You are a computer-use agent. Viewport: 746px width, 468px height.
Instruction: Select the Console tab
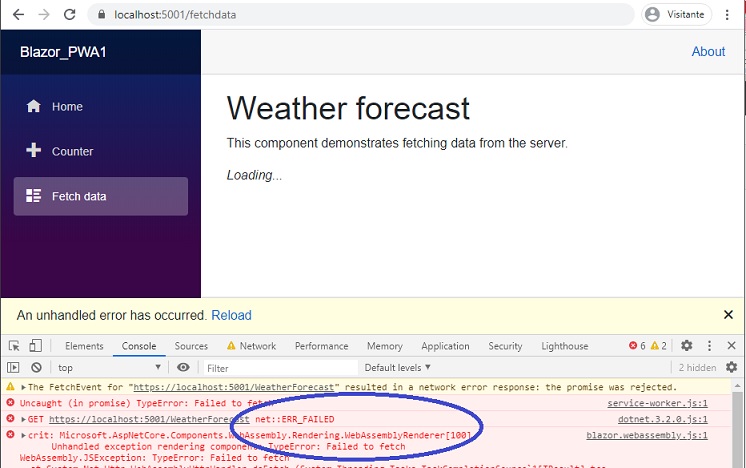[139, 346]
